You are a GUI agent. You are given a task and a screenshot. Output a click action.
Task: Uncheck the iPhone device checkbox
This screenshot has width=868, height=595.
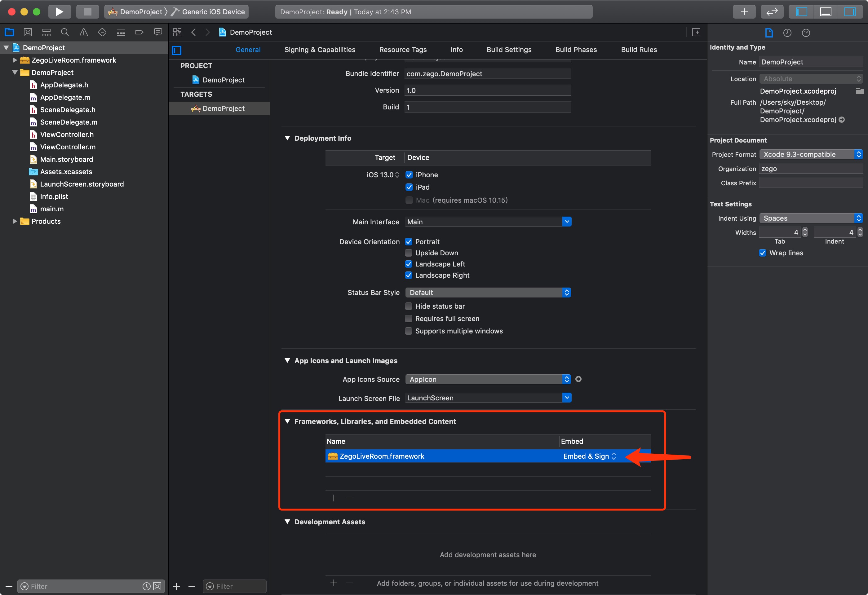click(x=409, y=175)
